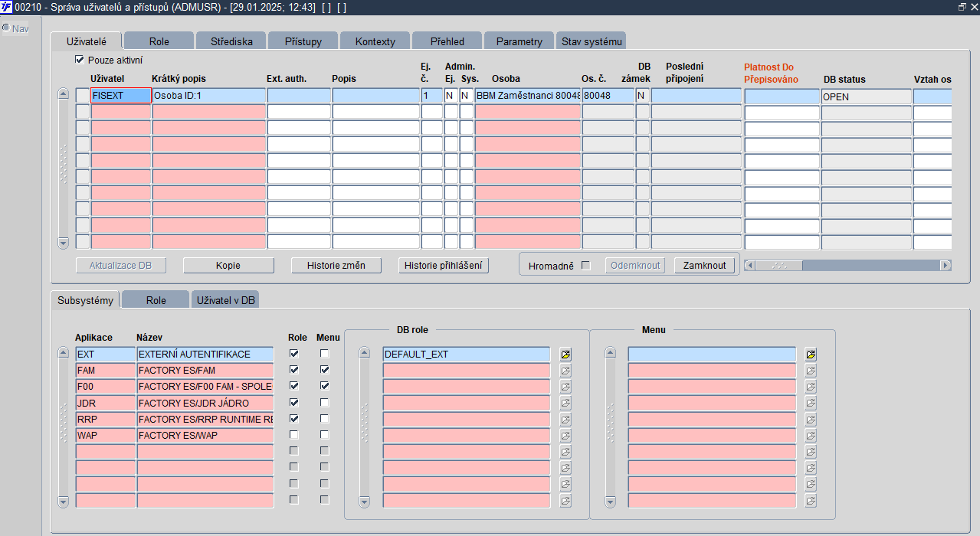Screen dimensions: 980x536
Task: Click the application icon in title bar
Action: coord(7,6)
